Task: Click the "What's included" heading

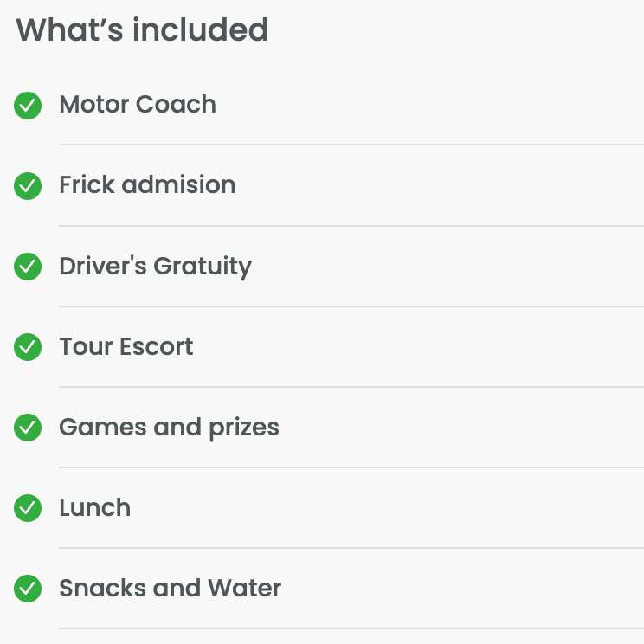Action: [x=142, y=30]
